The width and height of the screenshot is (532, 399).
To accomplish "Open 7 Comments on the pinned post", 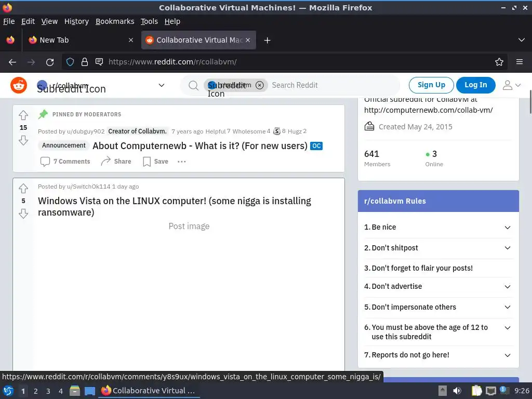I will [x=65, y=162].
